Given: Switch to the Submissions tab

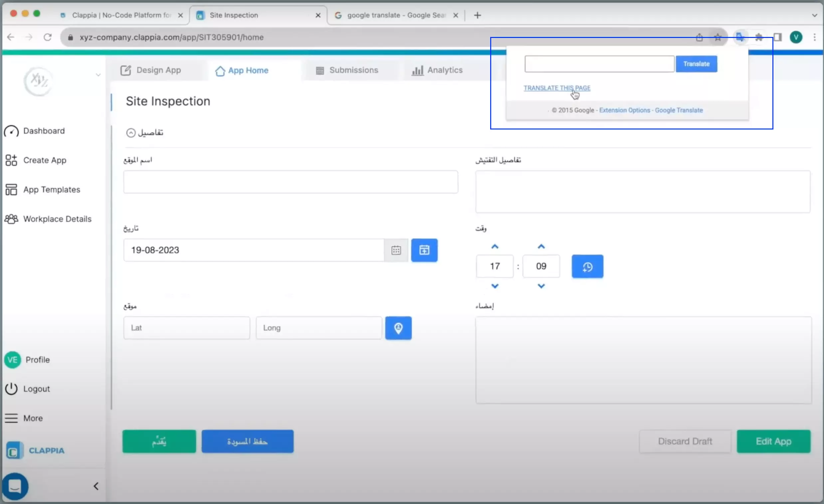Looking at the screenshot, I should pos(354,70).
